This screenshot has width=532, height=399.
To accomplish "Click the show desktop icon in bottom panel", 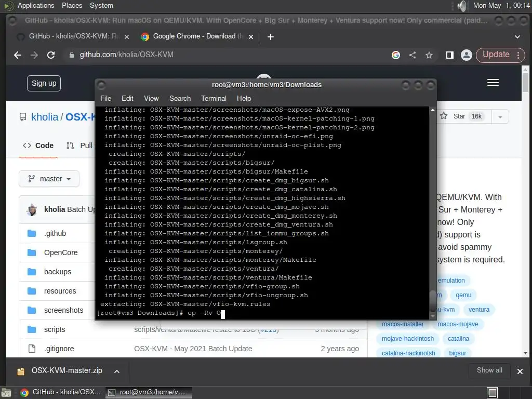I will [6, 393].
